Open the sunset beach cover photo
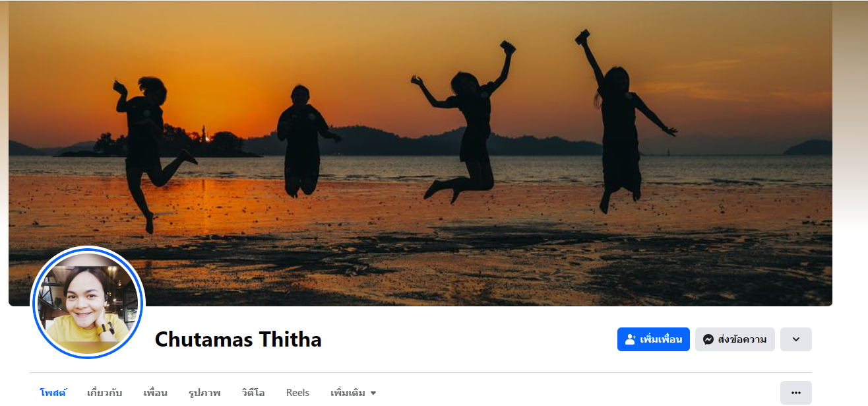This screenshot has width=868, height=406. [x=420, y=153]
